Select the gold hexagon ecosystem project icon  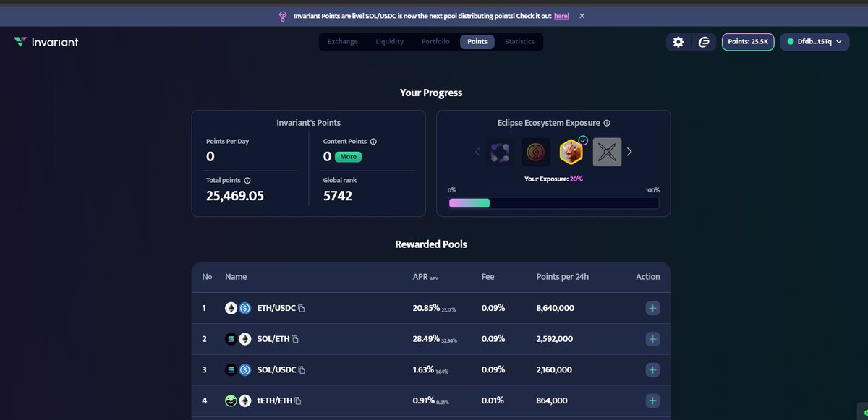pyautogui.click(x=571, y=152)
